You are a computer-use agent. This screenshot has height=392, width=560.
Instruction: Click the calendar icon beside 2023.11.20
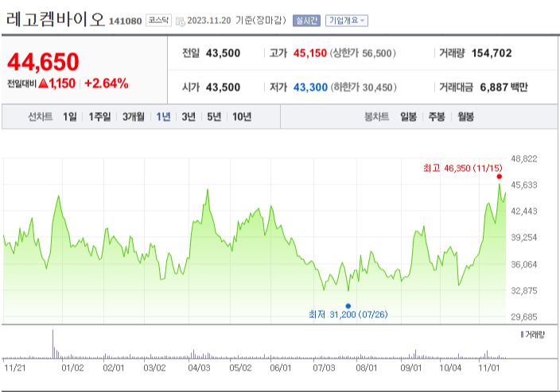tap(181, 21)
